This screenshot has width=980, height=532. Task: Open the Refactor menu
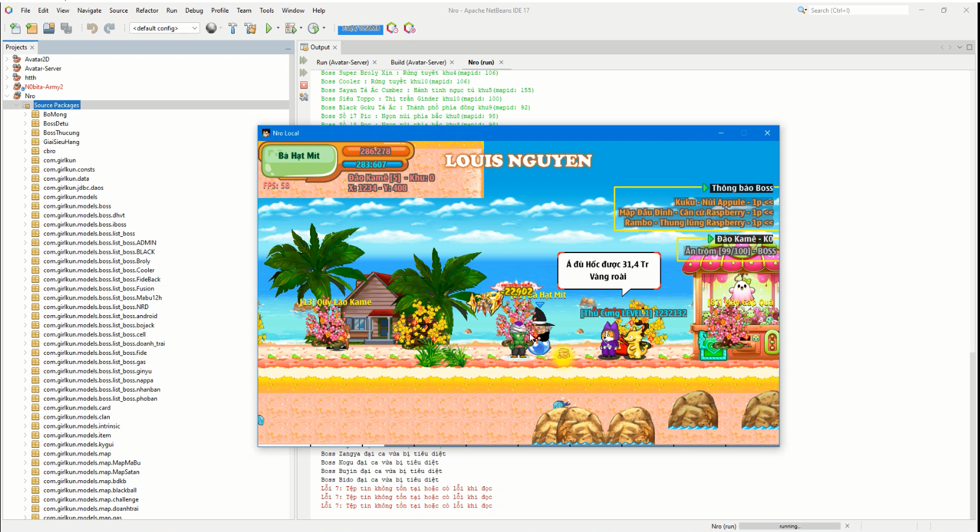click(x=147, y=10)
